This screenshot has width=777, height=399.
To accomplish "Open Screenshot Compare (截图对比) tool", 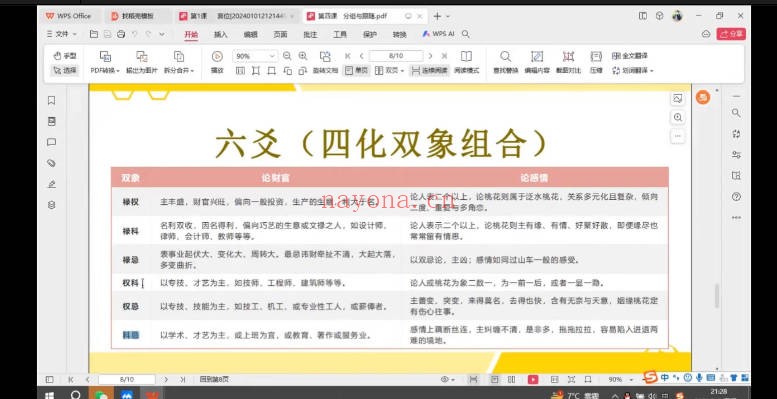I will tap(568, 62).
